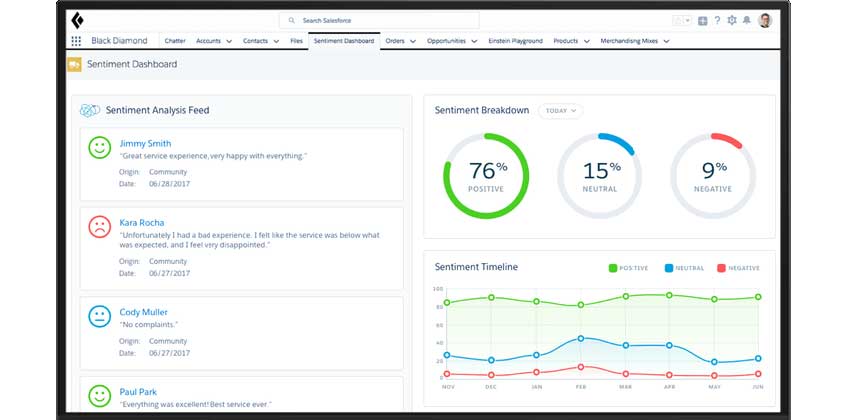Open the Opportunities tab
This screenshot has width=848, height=420.
point(446,41)
